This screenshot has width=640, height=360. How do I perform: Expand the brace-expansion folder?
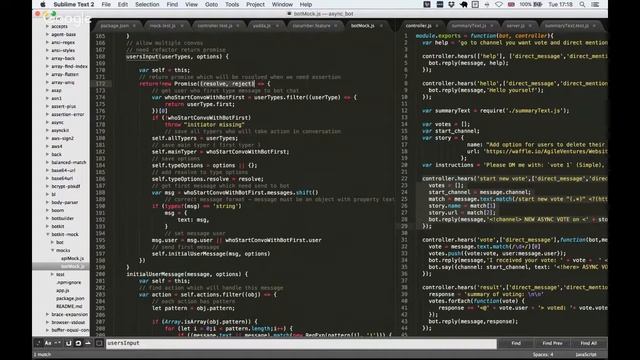point(47,314)
